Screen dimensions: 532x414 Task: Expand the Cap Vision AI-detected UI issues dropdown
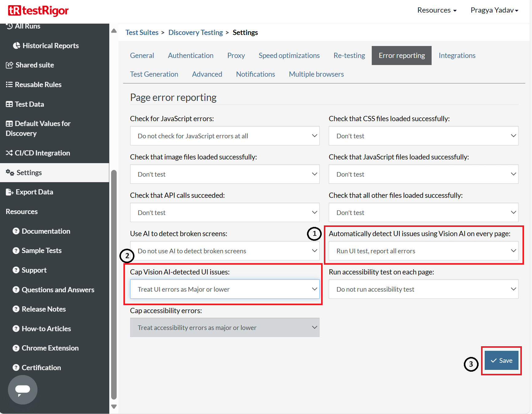[224, 289]
